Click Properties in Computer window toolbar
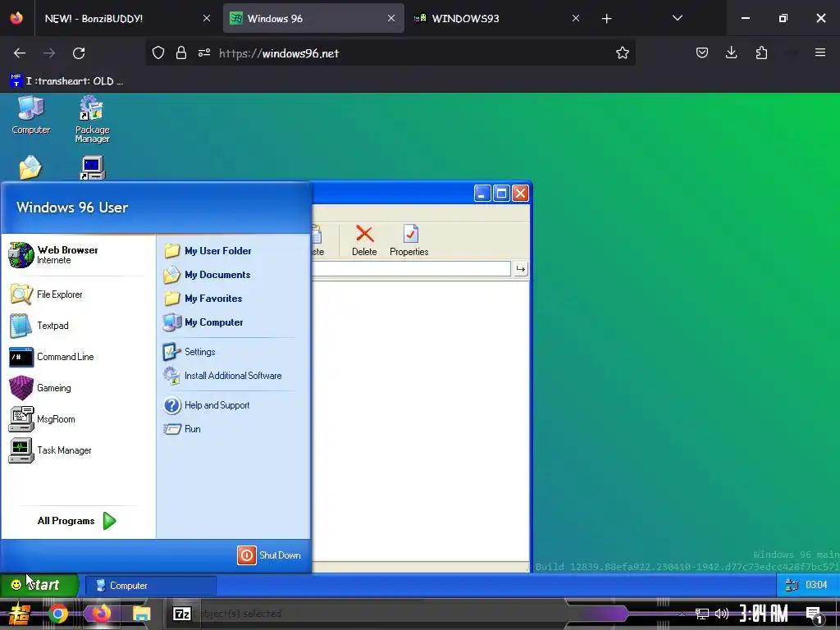This screenshot has height=630, width=840. click(409, 240)
